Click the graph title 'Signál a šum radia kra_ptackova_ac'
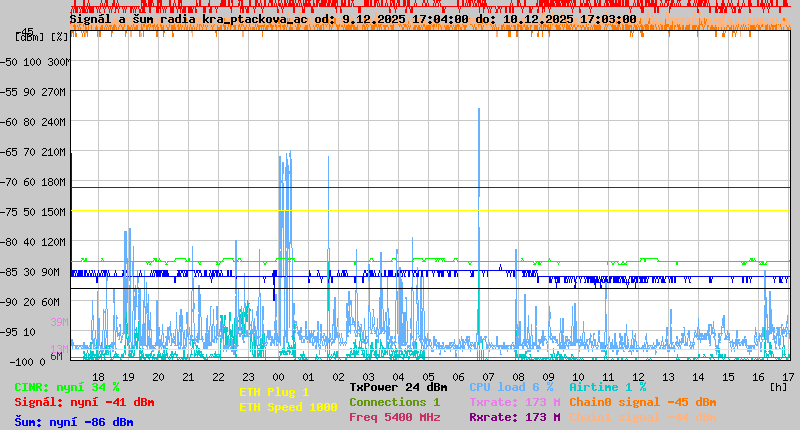 pos(189,19)
